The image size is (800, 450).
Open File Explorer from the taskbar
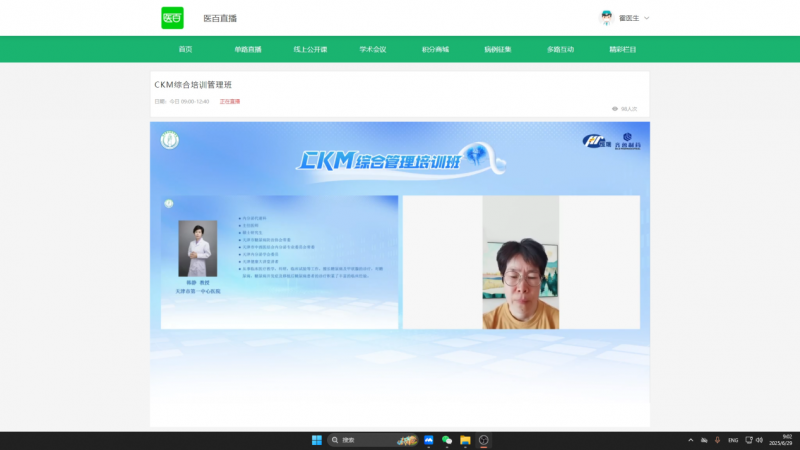[465, 440]
